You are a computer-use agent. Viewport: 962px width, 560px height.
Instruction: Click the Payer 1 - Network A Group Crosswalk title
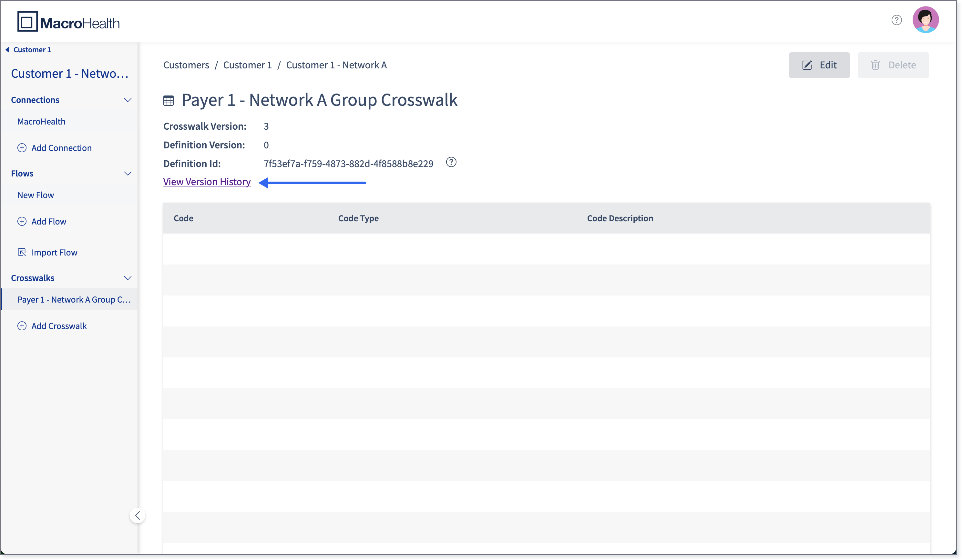pyautogui.click(x=320, y=100)
